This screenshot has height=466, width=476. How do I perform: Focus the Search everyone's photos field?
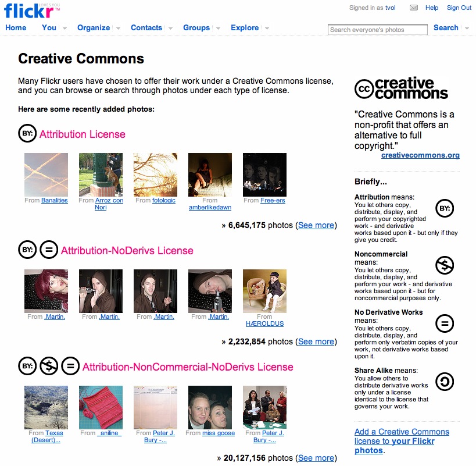pyautogui.click(x=378, y=30)
